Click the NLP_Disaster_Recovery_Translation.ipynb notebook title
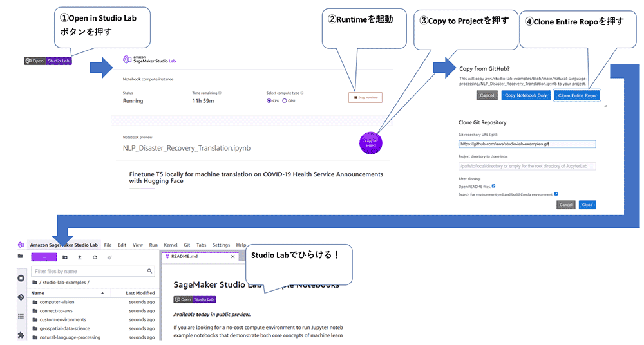The width and height of the screenshot is (644, 345). 187,148
